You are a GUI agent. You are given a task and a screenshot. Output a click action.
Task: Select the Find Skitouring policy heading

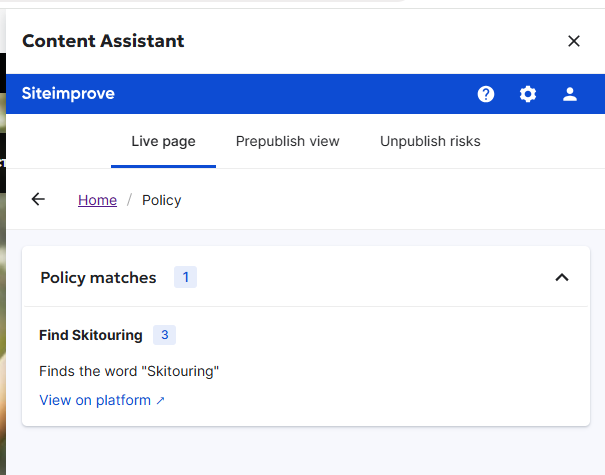[91, 335]
